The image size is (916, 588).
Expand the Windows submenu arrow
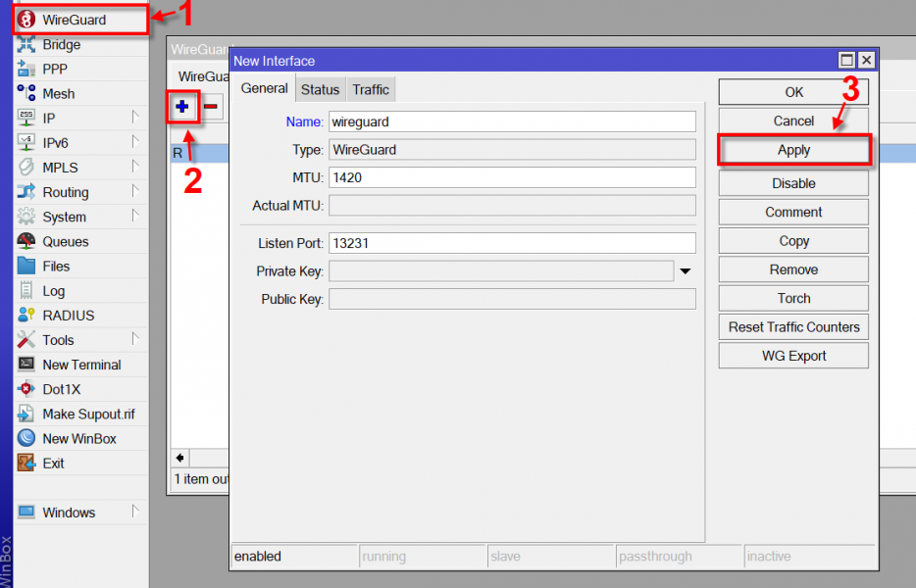click(135, 512)
